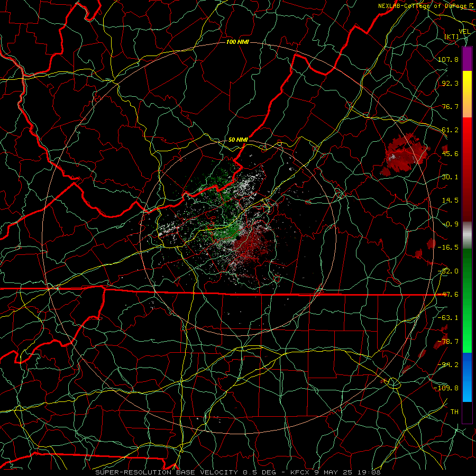Click the -63.1 velocity scale value
The height and width of the screenshot is (476, 476).
(448, 318)
